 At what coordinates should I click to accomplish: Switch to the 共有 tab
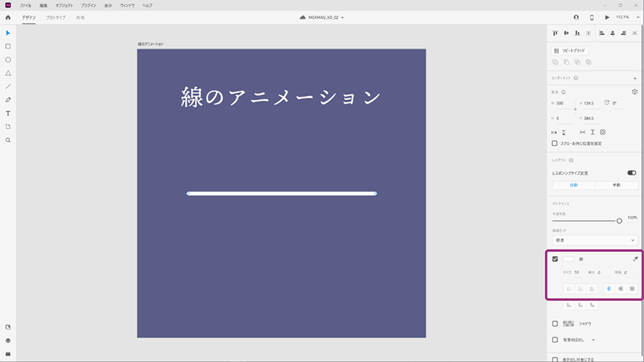[80, 18]
